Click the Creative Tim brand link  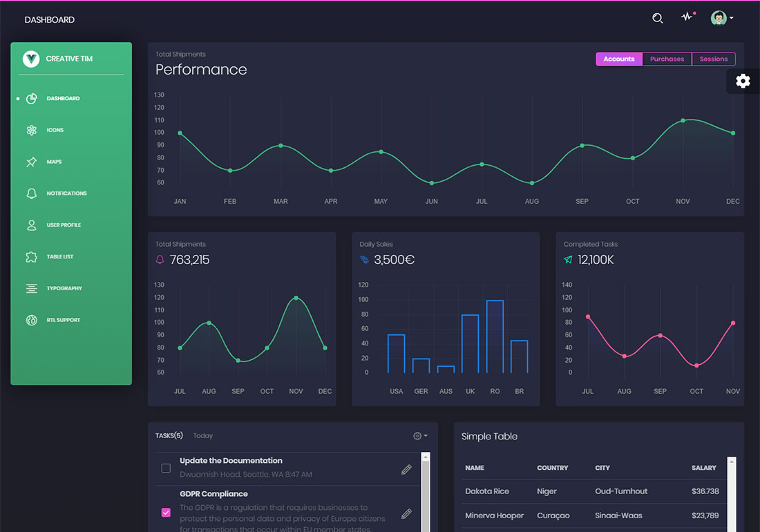click(68, 59)
